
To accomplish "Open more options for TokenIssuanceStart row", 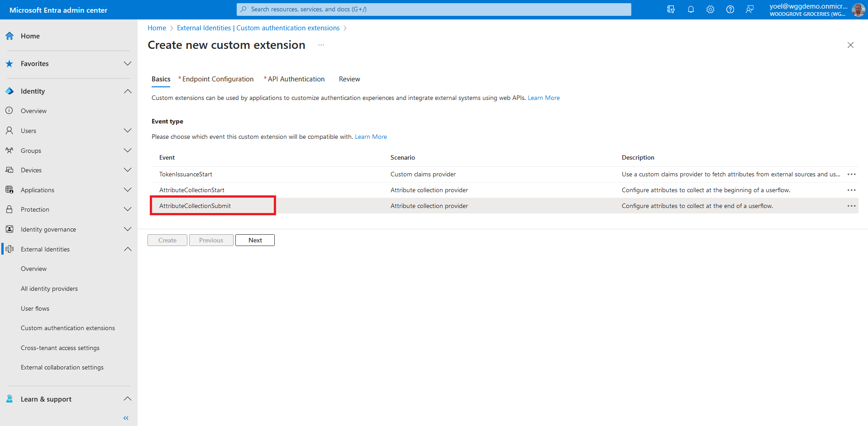I will coord(851,175).
